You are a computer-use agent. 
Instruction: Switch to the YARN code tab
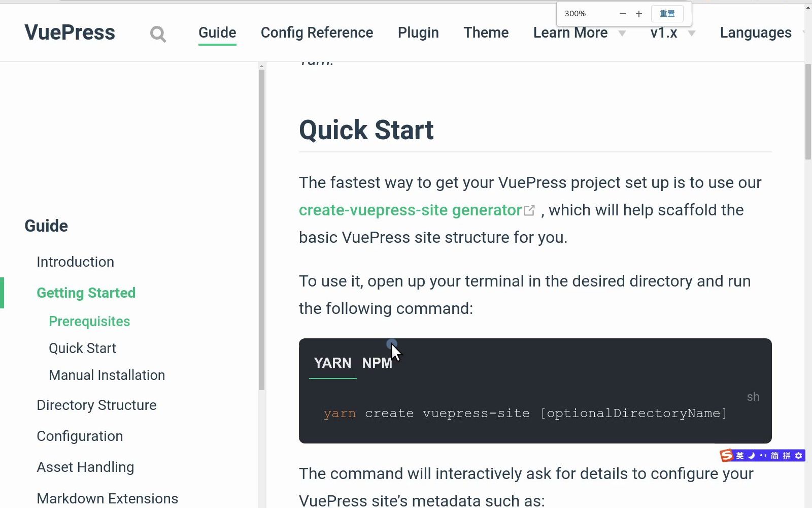(332, 363)
